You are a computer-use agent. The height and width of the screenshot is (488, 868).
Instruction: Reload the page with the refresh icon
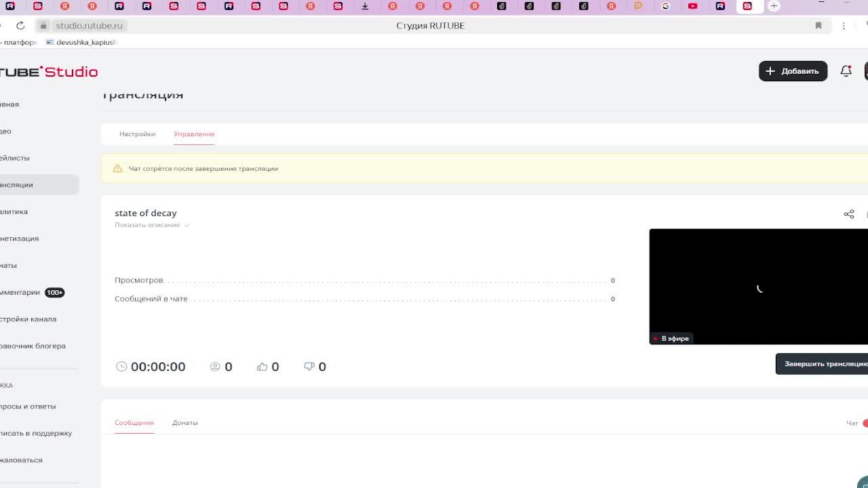(20, 26)
